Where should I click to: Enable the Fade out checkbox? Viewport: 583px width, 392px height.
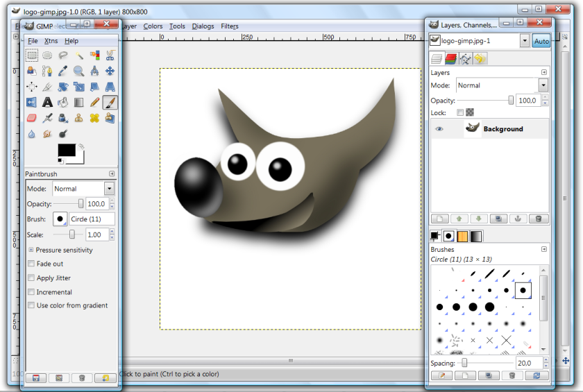(x=32, y=264)
